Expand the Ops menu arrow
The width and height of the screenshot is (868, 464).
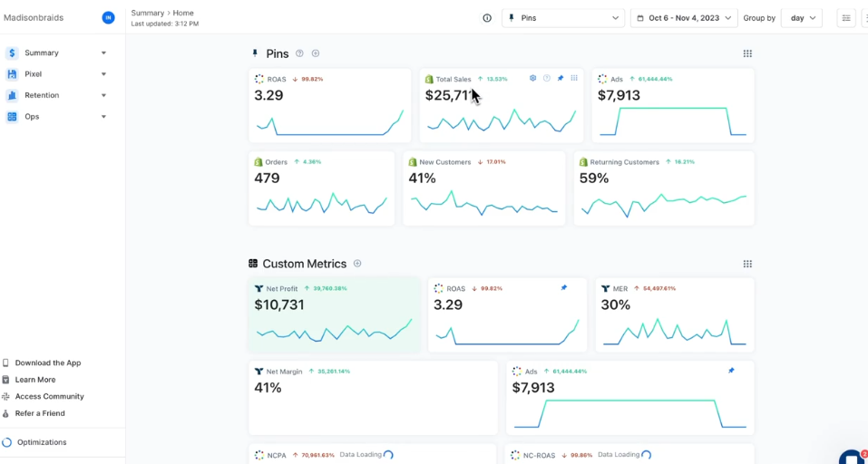103,117
